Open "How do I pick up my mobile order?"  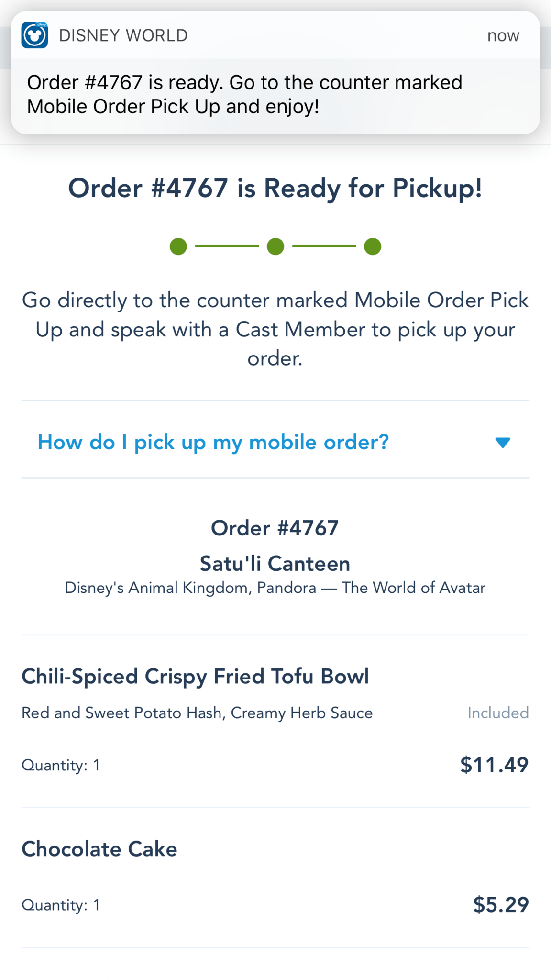[x=213, y=442]
